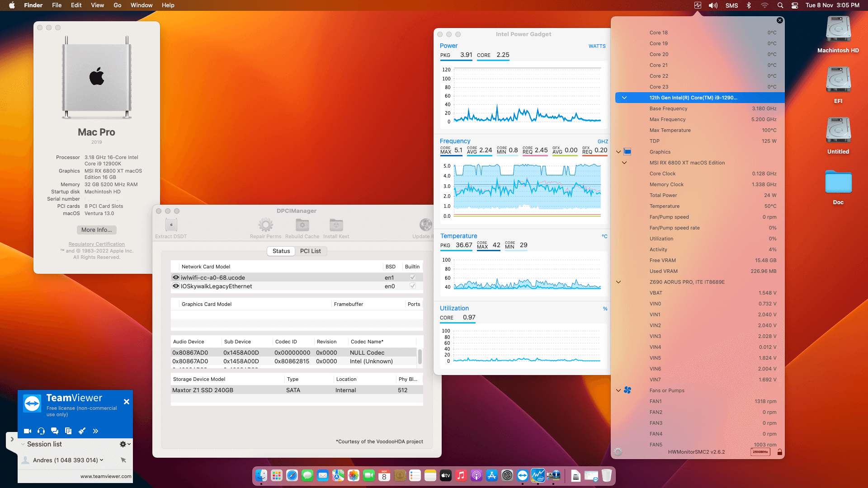Screen dimensions: 868x488
Task: Start a video call in TeamViewer
Action: 28,431
